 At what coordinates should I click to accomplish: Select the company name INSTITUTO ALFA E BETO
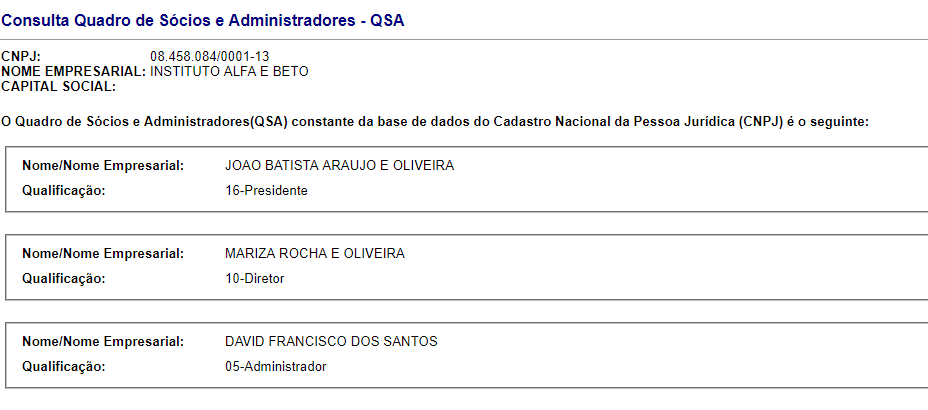[229, 72]
